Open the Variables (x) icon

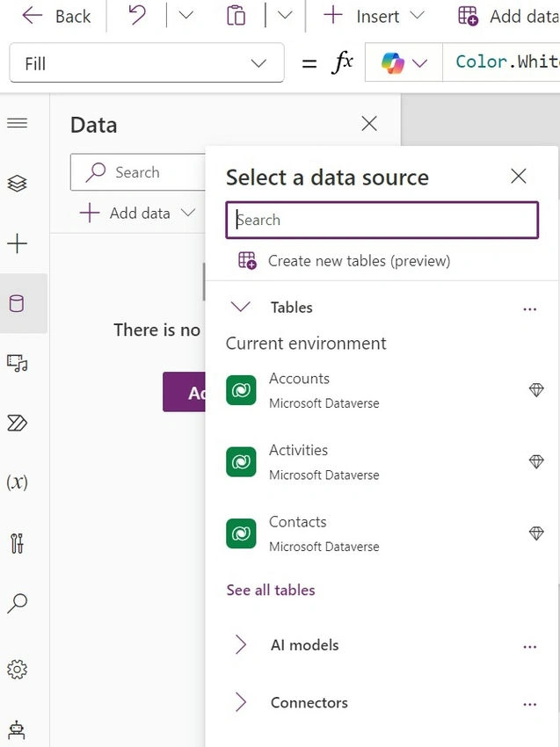point(18,482)
